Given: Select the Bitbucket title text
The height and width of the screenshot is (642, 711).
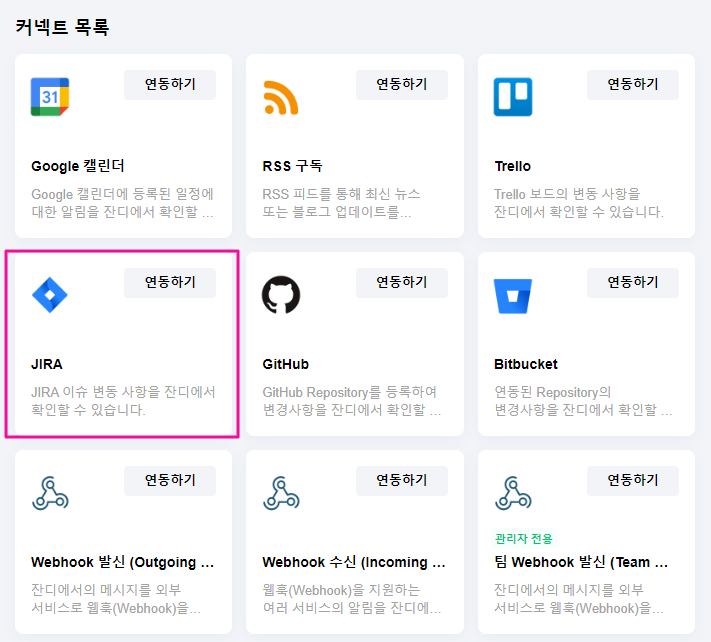Looking at the screenshot, I should click(526, 365).
